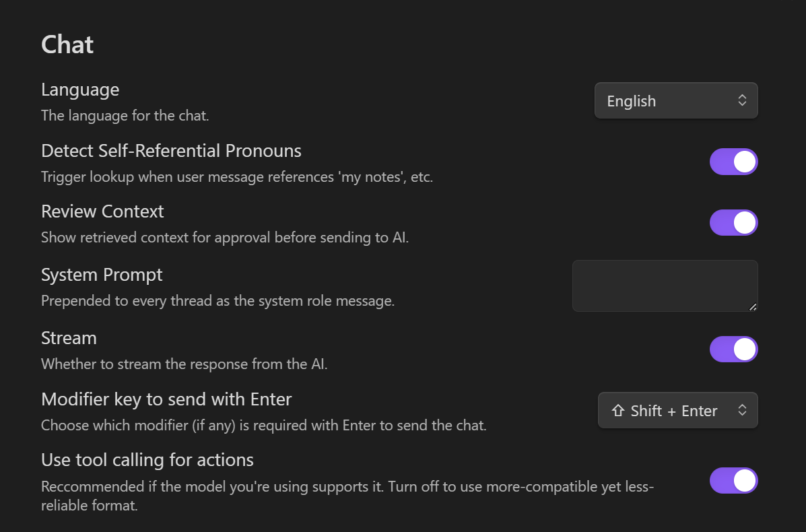Click the chevron on the modifier key selector

click(x=742, y=410)
